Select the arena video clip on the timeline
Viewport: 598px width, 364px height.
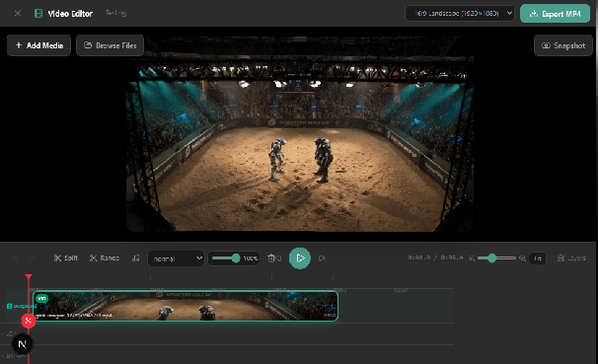coord(186,306)
